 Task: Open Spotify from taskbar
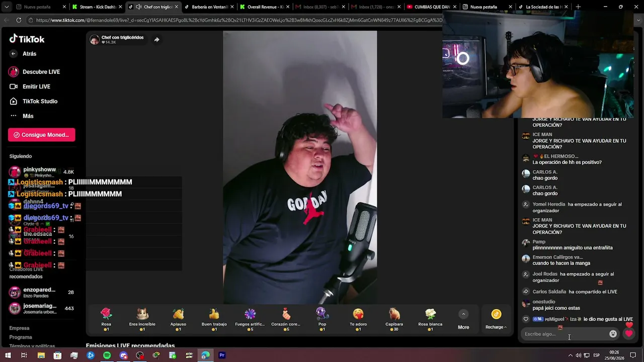coord(107,355)
